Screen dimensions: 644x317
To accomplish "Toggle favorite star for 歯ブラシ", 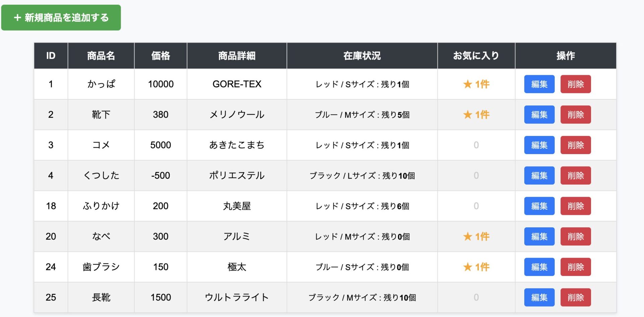I will 468,267.
